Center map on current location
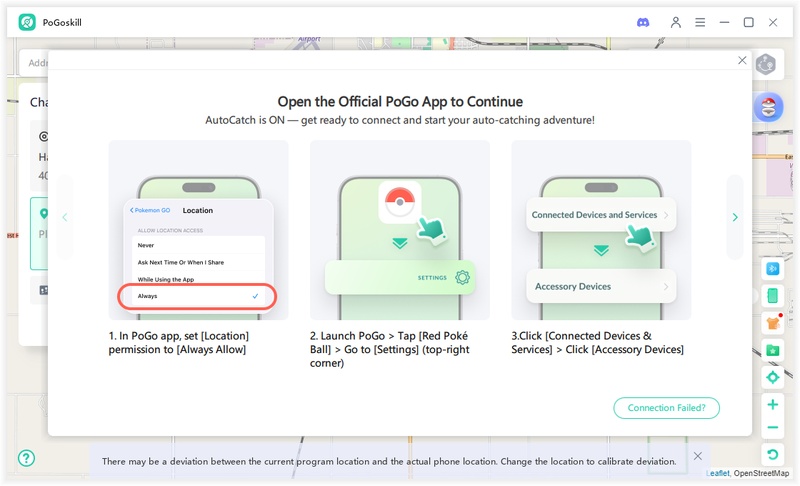 click(772, 377)
